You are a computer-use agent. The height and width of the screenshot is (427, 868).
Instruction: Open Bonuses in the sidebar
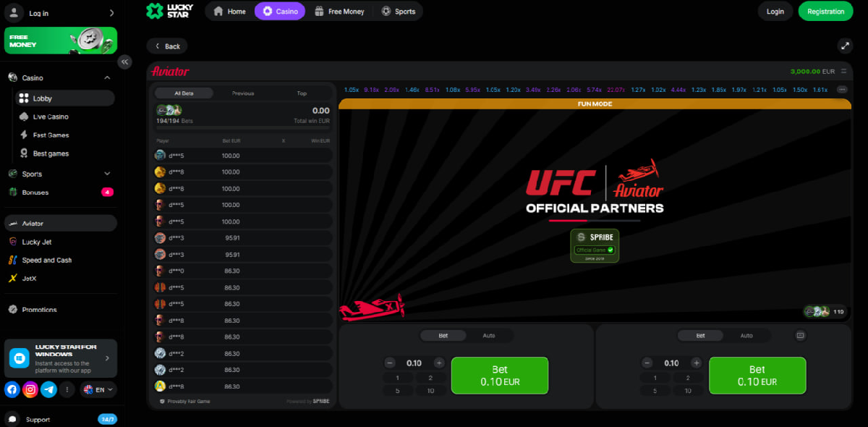tap(61, 192)
